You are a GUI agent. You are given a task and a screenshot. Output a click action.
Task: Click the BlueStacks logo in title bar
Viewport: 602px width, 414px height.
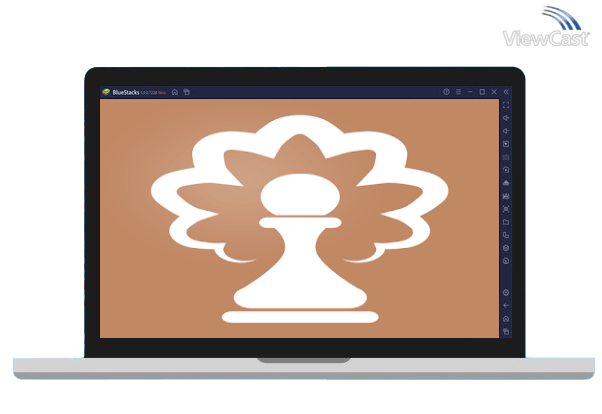click(x=106, y=92)
